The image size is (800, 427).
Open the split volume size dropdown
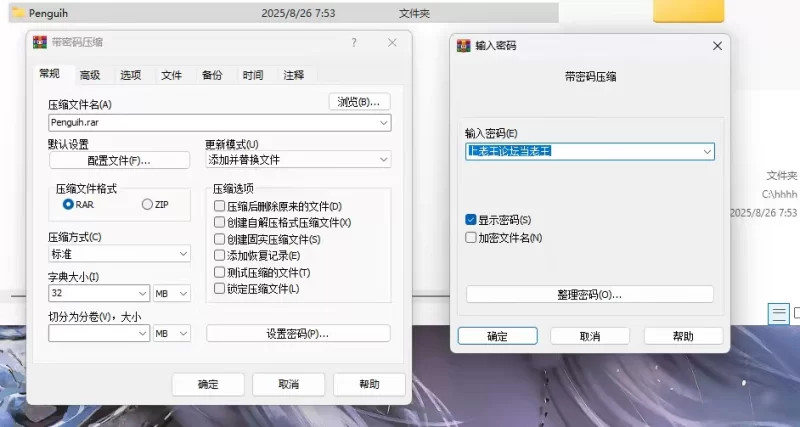(142, 333)
